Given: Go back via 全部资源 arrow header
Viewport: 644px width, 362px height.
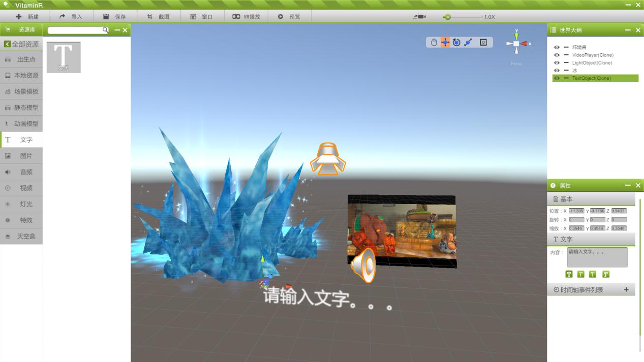Looking at the screenshot, I should coord(8,44).
